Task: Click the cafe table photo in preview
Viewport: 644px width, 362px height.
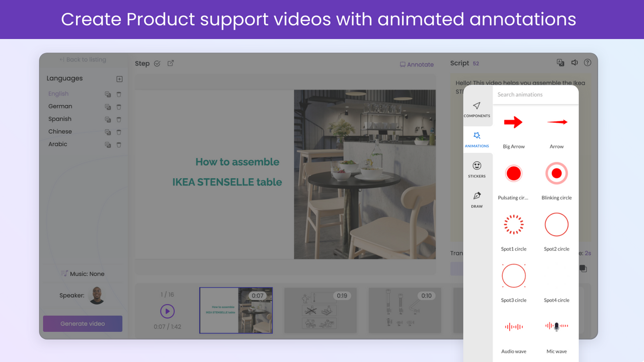Action: 365,174
